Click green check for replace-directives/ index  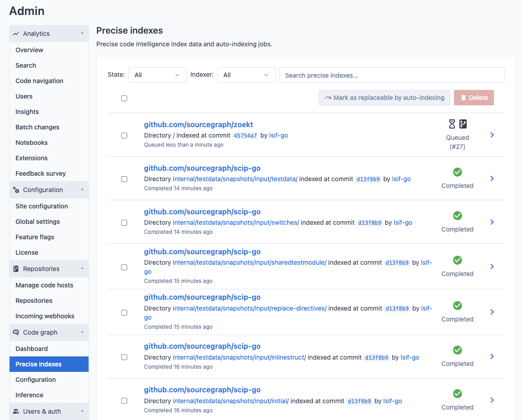point(458,306)
